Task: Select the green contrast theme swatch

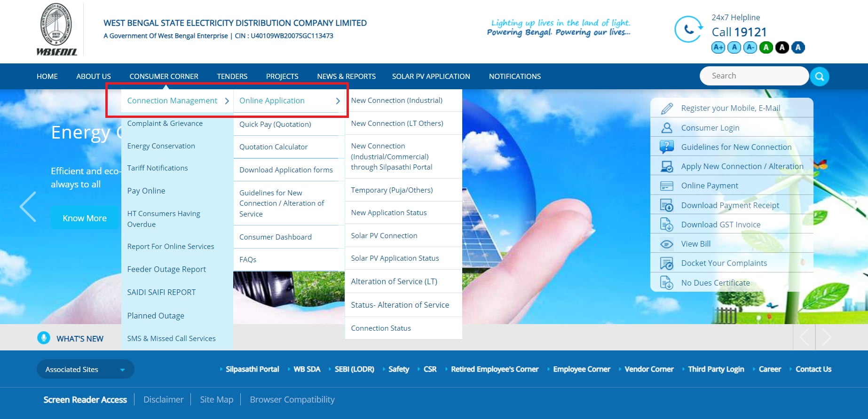Action: coord(766,47)
